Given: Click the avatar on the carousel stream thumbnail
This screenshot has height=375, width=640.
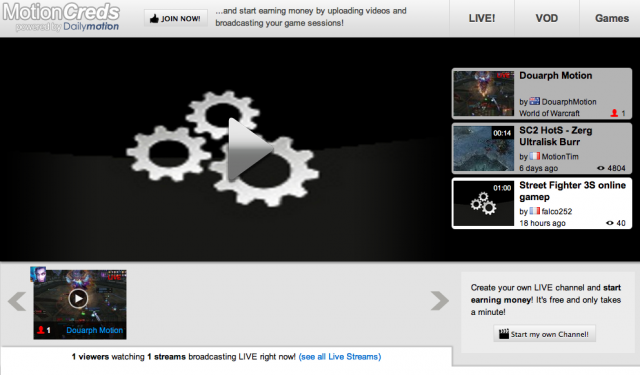Looking at the screenshot, I should (38, 275).
